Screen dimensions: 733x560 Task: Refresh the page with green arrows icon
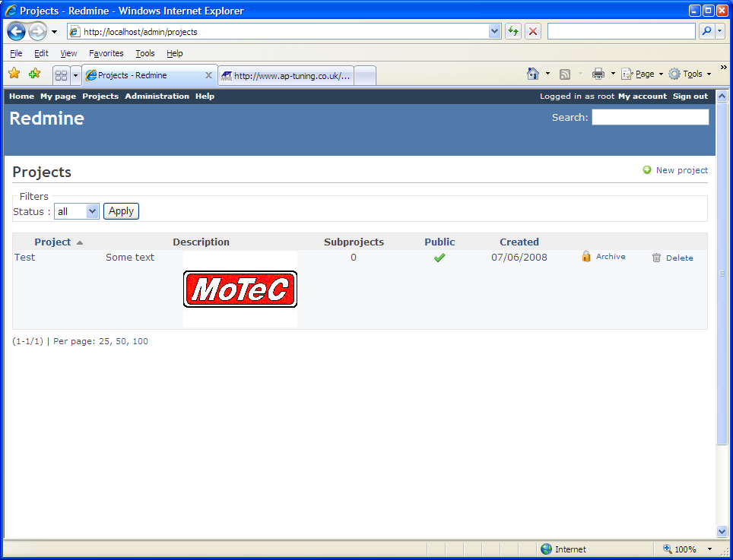pyautogui.click(x=513, y=32)
